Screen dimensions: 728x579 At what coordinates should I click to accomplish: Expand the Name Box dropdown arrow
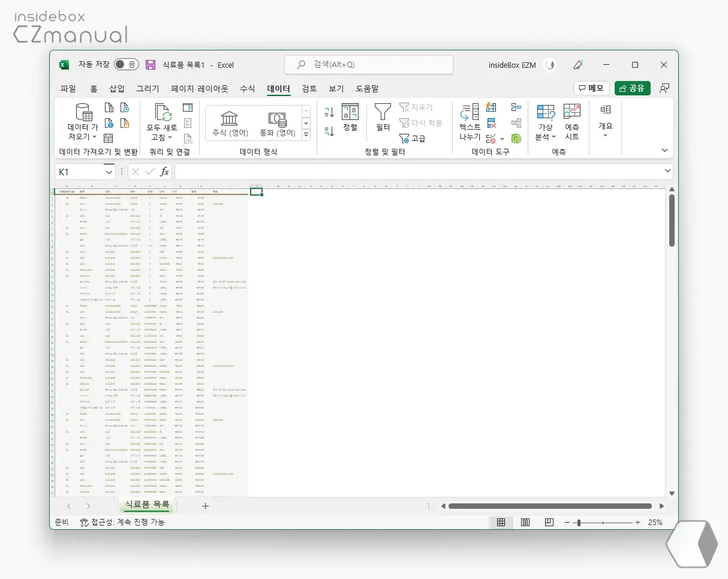[x=109, y=172]
